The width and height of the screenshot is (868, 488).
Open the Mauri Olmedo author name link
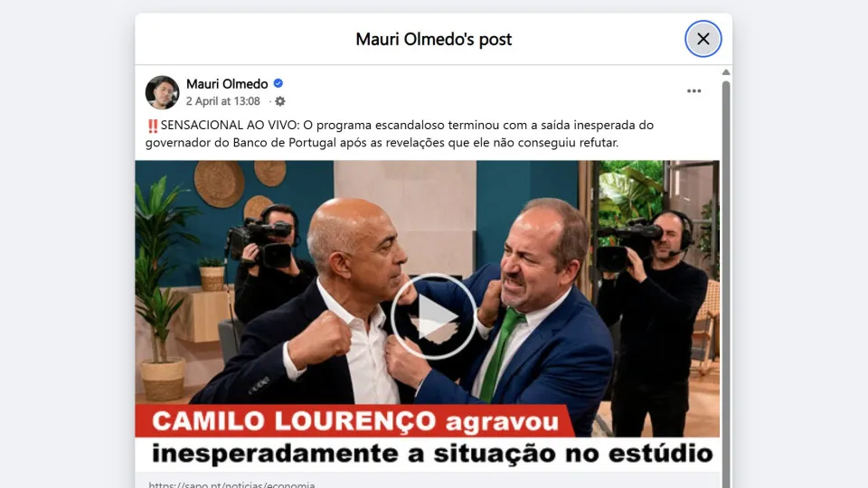pyautogui.click(x=227, y=84)
